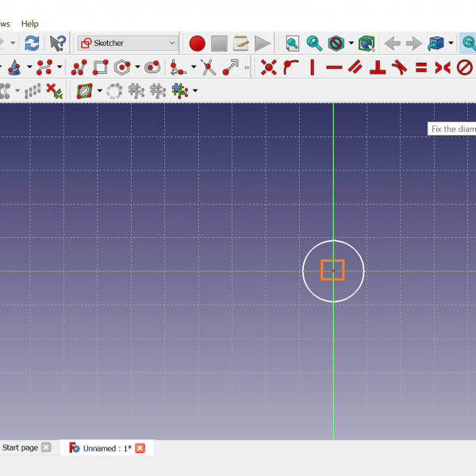Switch to the Start page tab

(x=20, y=447)
